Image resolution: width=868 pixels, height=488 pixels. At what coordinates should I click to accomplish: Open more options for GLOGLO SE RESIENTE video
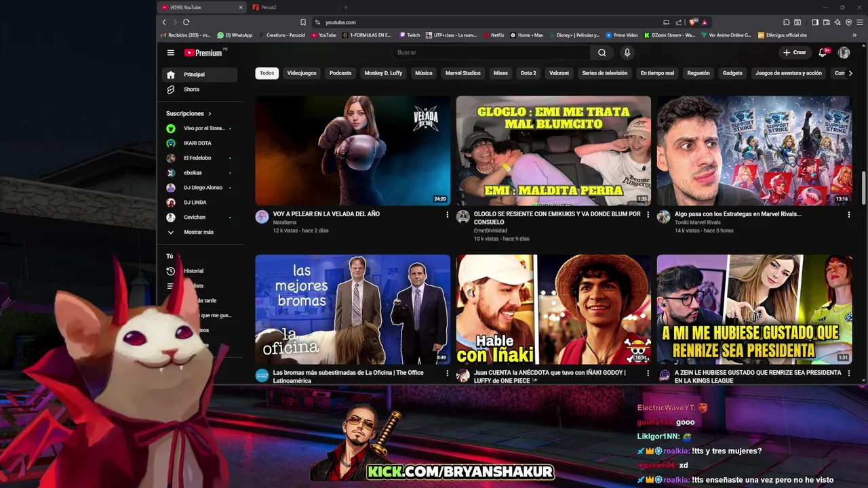tap(648, 215)
